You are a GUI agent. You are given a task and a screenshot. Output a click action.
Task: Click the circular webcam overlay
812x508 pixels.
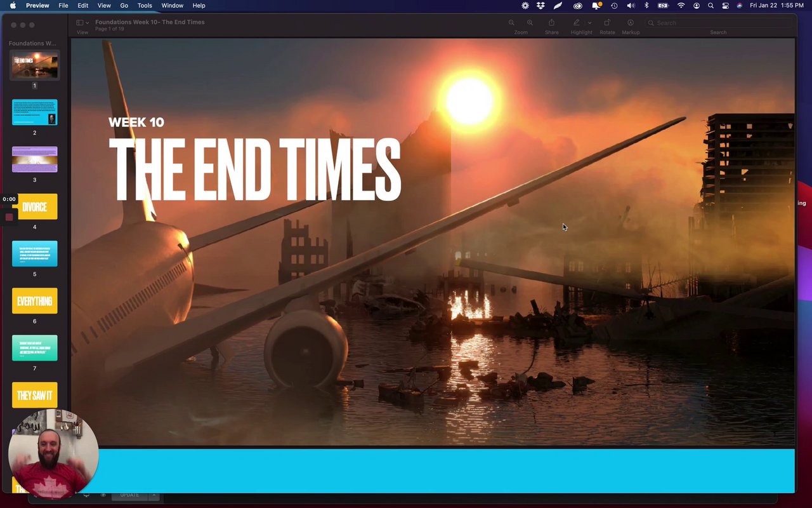(53, 454)
